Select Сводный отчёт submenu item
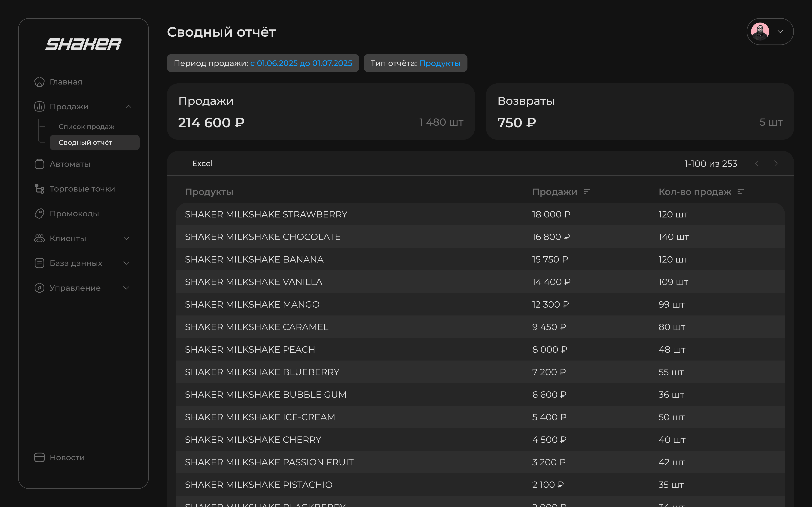 pyautogui.click(x=94, y=143)
